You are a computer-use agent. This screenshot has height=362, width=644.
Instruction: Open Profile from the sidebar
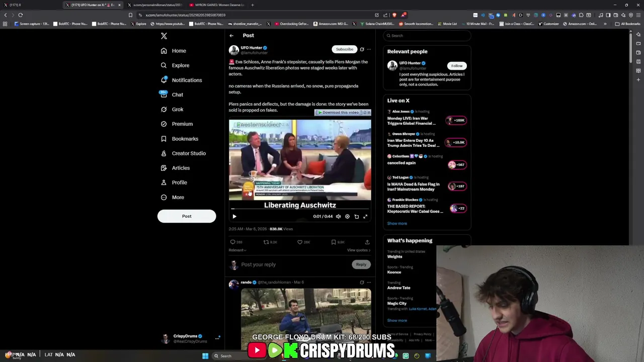[x=174, y=183]
